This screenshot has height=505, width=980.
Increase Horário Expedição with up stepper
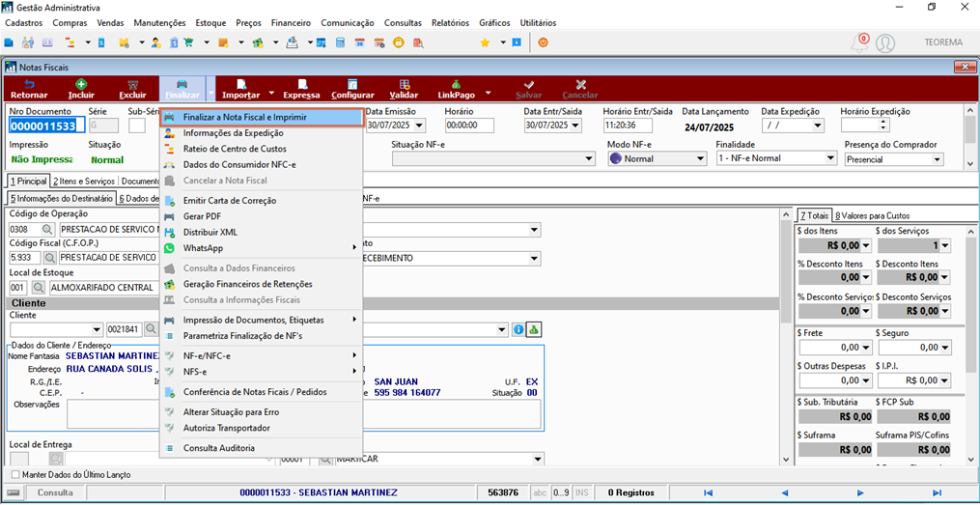point(883,122)
